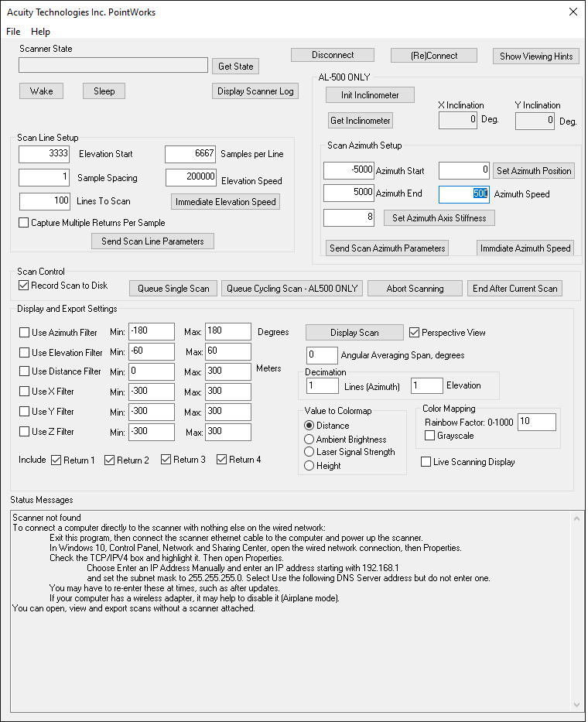Click the Disconnect button
Screen dimensions: 588x722
(x=332, y=55)
